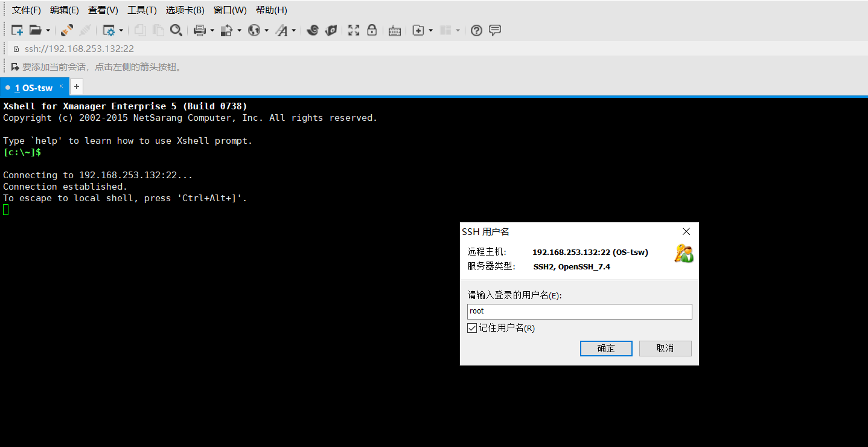Click the lock screen padlock icon

pos(372,30)
